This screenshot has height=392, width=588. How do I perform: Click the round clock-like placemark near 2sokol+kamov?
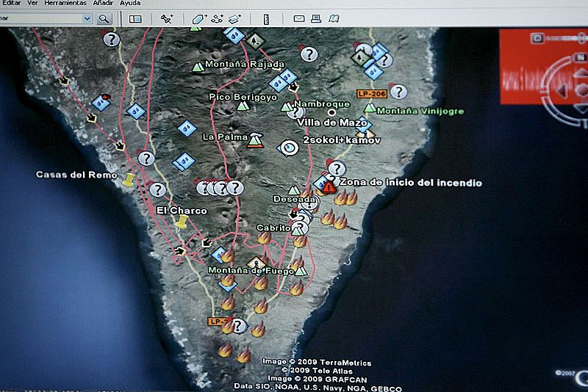pyautogui.click(x=290, y=148)
